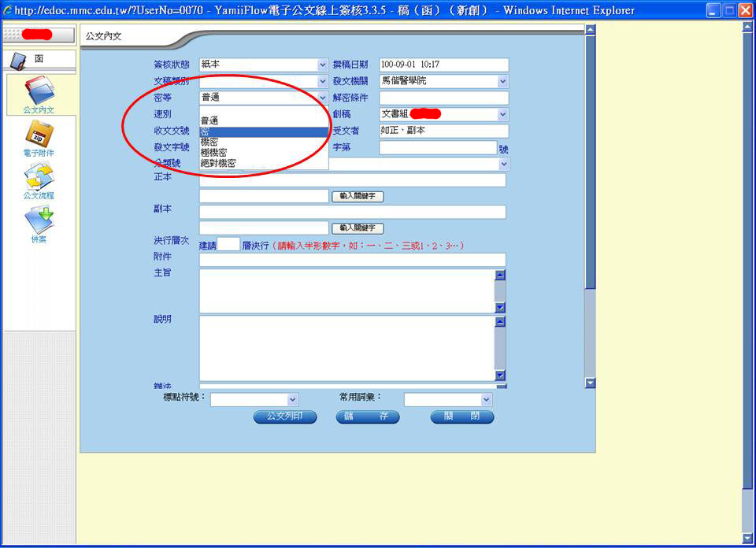Open the 常用詞彙 dropdown

point(486,399)
